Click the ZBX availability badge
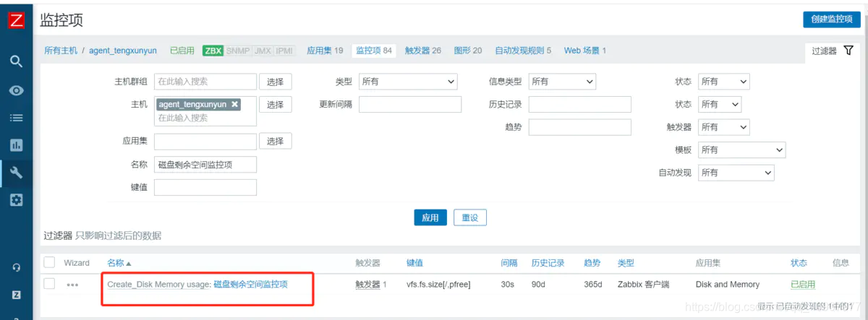Screen dimensions: 868x320 pos(213,51)
